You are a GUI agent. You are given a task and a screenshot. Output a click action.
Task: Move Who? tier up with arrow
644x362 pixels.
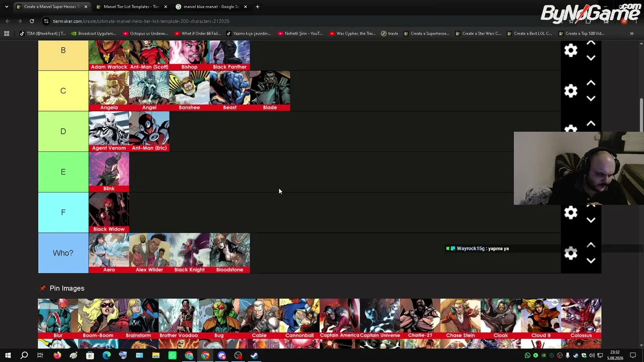tap(591, 245)
